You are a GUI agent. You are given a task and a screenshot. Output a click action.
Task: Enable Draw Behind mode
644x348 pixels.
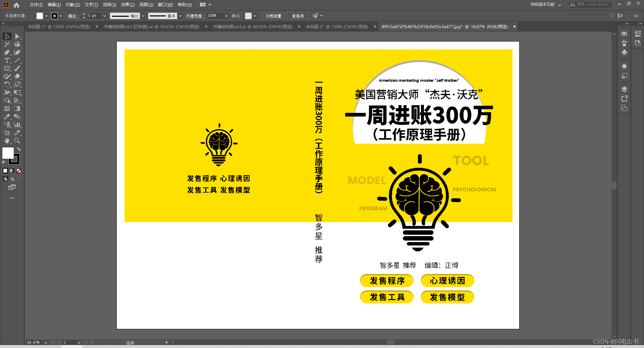(x=12, y=179)
